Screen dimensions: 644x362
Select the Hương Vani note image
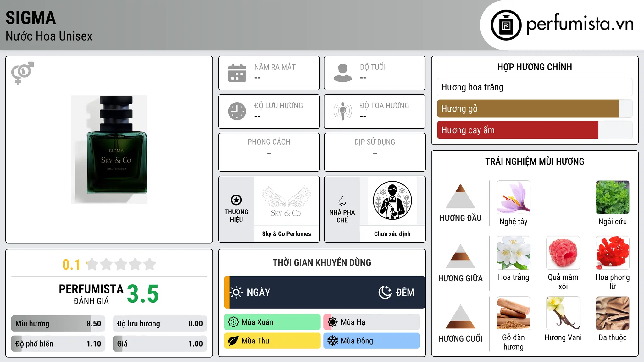(x=563, y=313)
